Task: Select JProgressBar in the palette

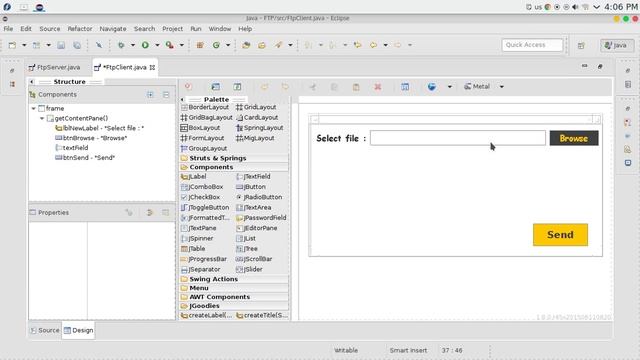Action: [204, 259]
